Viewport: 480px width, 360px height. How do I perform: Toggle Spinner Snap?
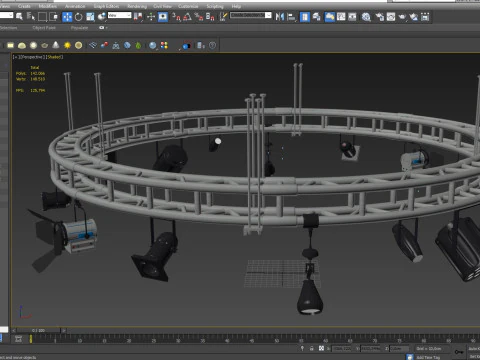tap(210, 17)
